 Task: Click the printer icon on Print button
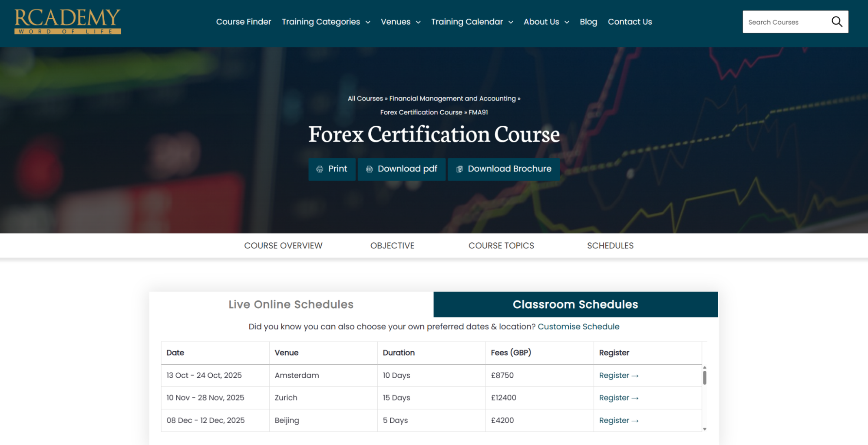(320, 169)
